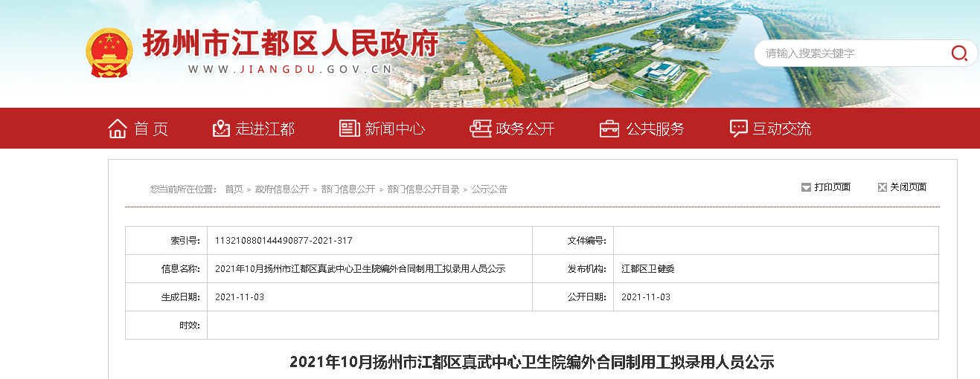Click the newspaper icon for 新闻中心
This screenshot has width=980, height=379.
pyautogui.click(x=349, y=129)
